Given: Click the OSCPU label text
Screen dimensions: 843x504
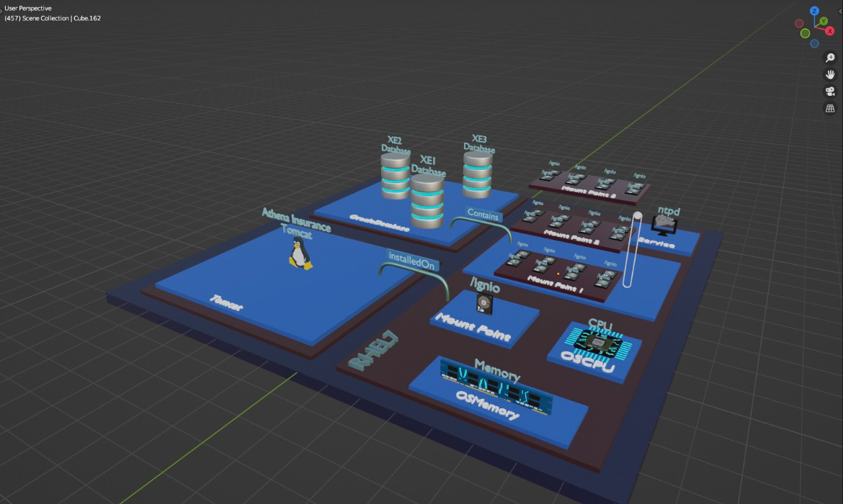Looking at the screenshot, I should (x=587, y=362).
